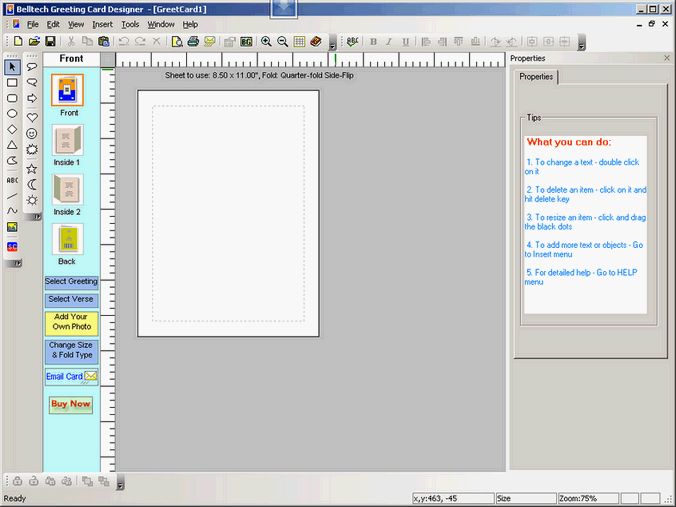Pick the rectangle shape tool
Viewport: 676px width, 507px height.
(x=12, y=83)
